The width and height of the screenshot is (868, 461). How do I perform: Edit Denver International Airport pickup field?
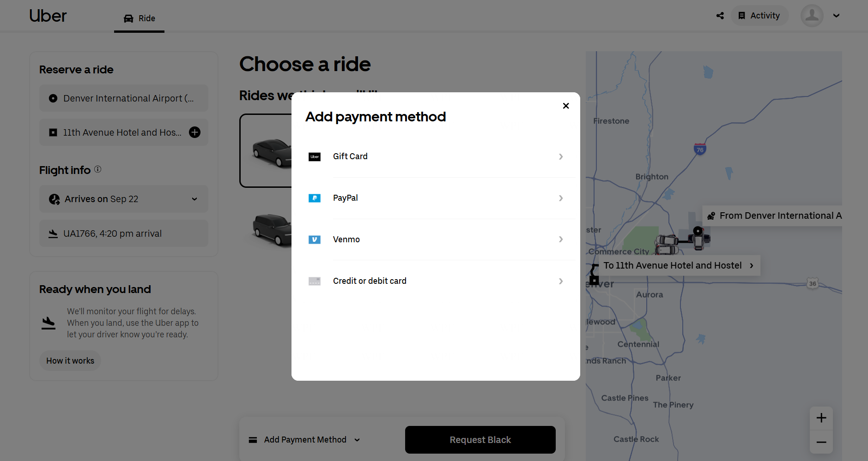tap(124, 98)
